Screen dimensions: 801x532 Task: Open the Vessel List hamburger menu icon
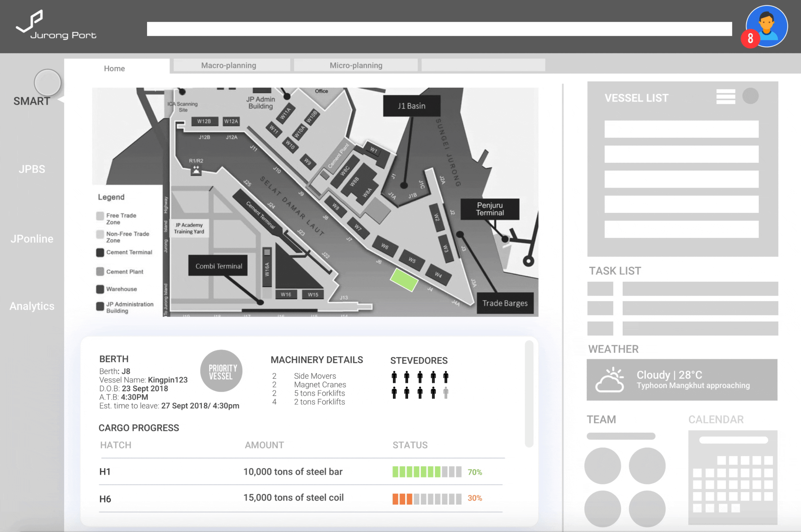click(726, 97)
